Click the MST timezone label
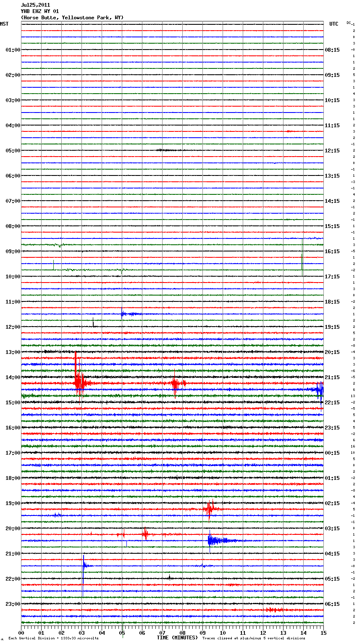Image resolution: width=357 pixels, height=644 pixels. coord(4,24)
